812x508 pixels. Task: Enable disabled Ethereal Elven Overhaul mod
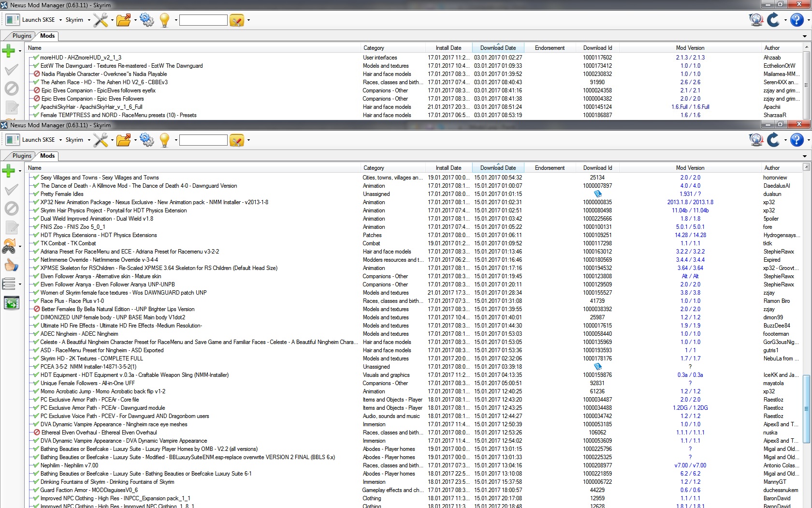36,433
